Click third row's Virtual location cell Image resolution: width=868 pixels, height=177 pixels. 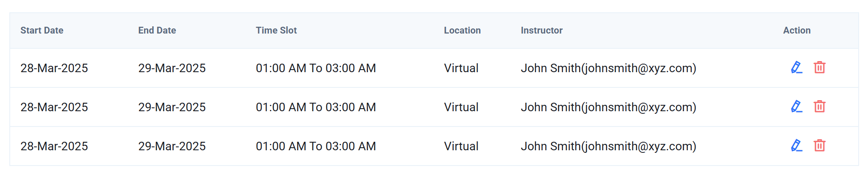point(461,146)
